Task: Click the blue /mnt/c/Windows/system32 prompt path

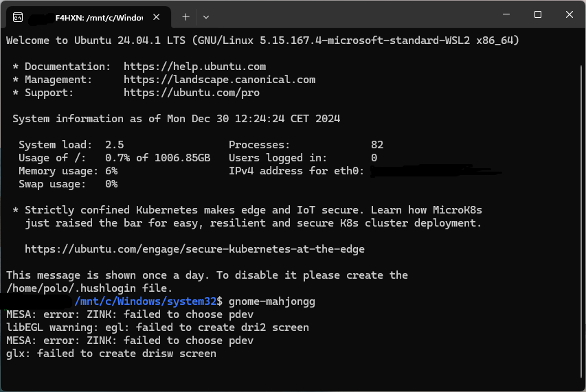Action: click(146, 301)
